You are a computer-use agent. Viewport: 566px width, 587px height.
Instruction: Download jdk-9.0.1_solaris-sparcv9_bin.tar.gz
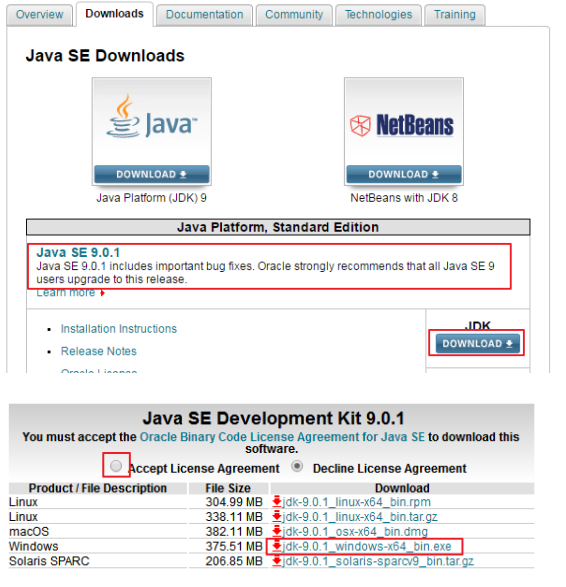[x=378, y=561]
